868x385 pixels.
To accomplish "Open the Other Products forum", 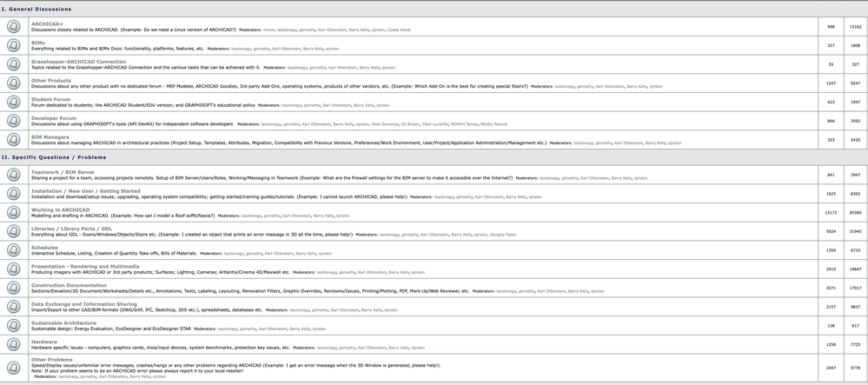I will [51, 80].
